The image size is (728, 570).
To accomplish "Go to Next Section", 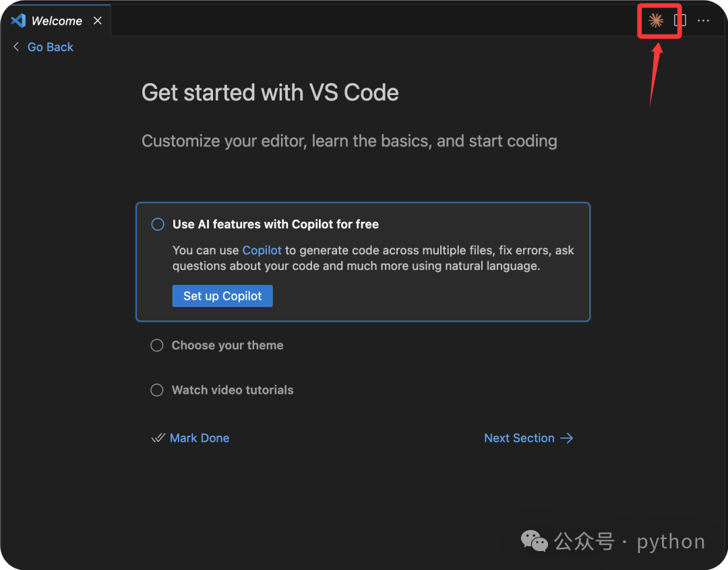I will coord(519,438).
